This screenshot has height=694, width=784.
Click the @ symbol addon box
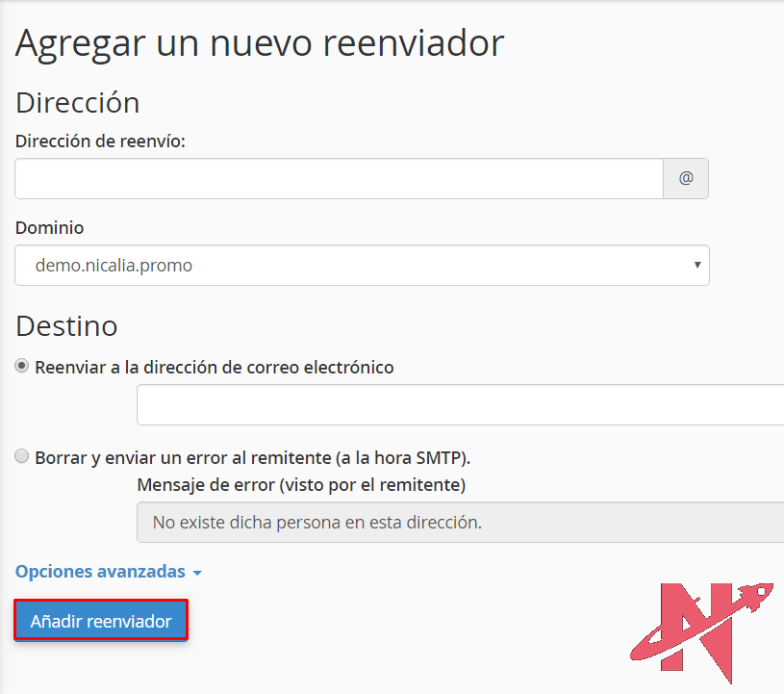point(686,179)
